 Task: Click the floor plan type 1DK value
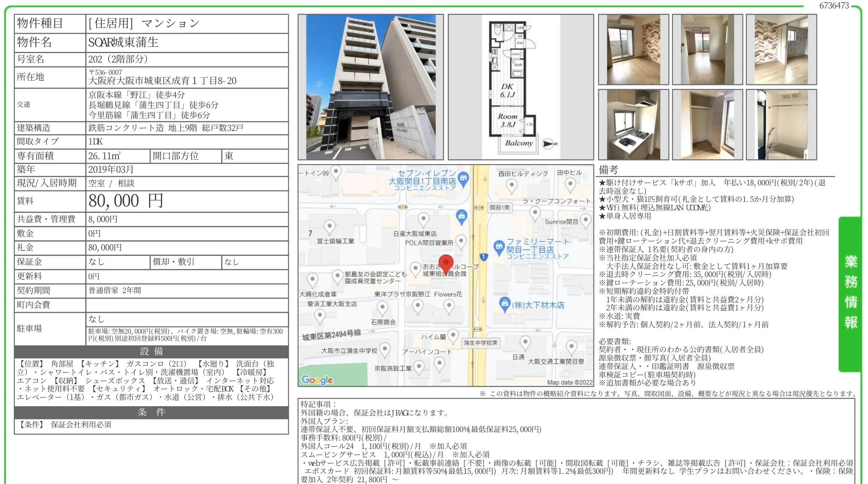(95, 141)
